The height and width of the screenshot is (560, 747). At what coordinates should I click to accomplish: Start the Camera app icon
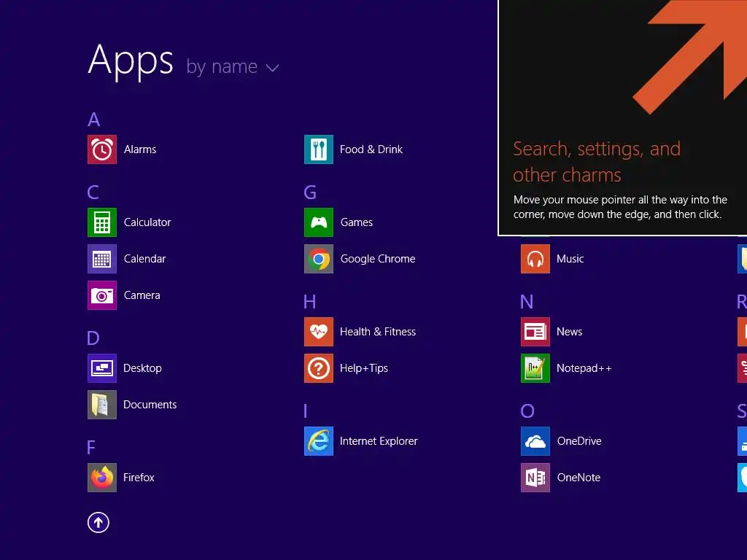102,295
